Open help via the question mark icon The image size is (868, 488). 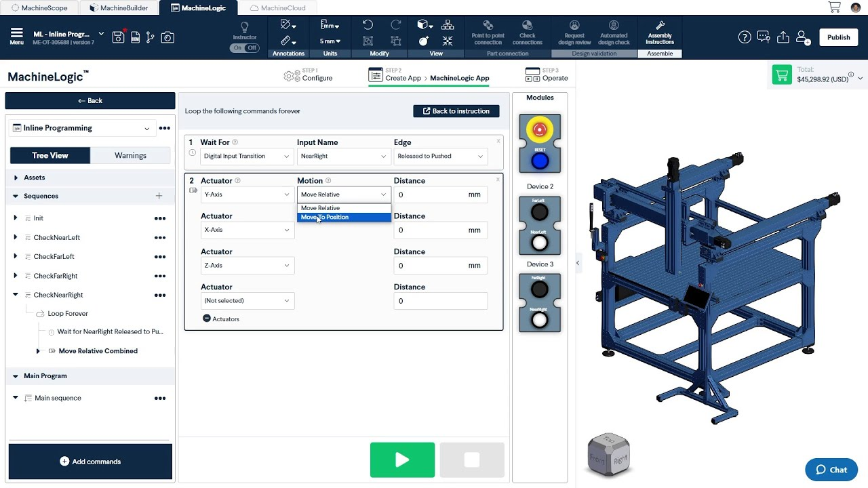(744, 37)
